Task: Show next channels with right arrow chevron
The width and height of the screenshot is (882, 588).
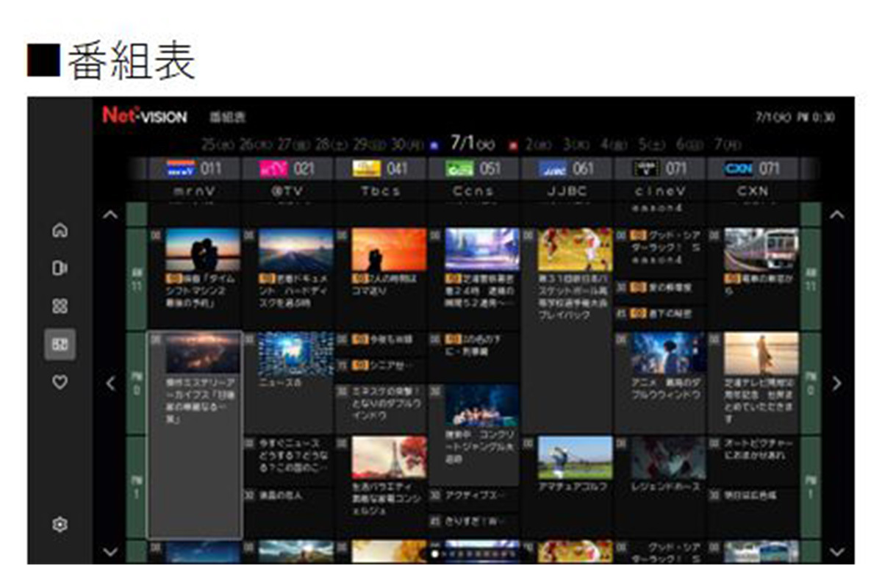Action: tap(836, 383)
